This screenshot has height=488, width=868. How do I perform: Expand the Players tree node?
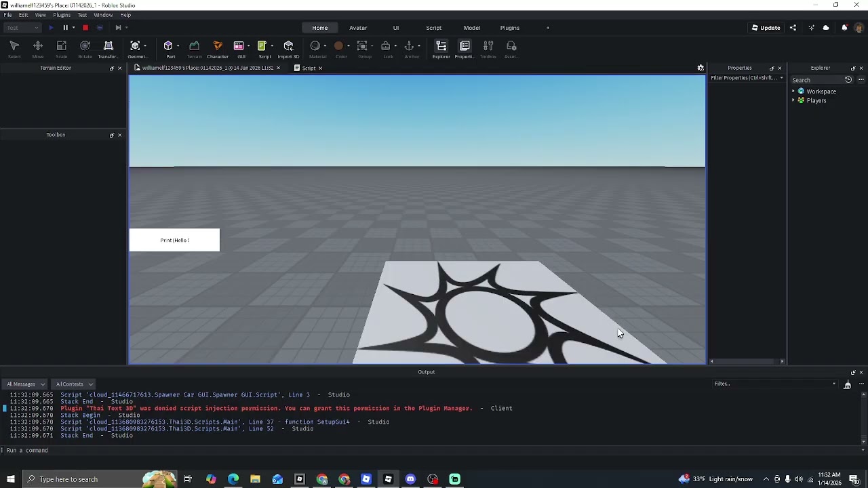tap(793, 100)
